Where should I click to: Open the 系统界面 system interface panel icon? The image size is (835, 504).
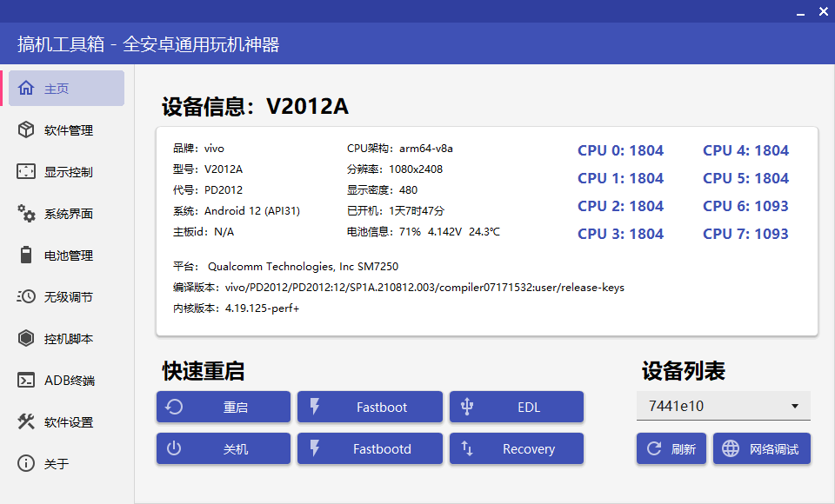(26, 213)
